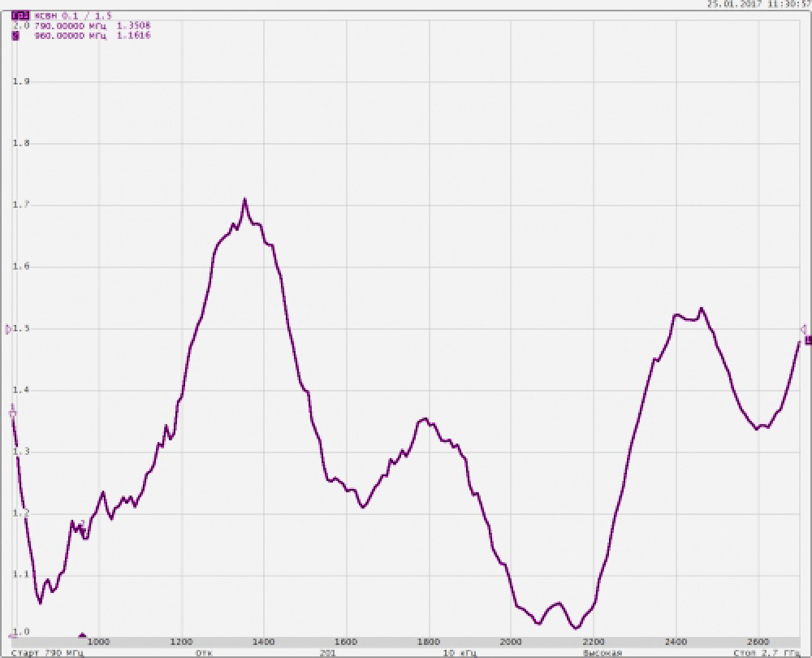Screen dimensions: 812x658
Task: Click the 201 sweep points value
Action: pos(327,653)
